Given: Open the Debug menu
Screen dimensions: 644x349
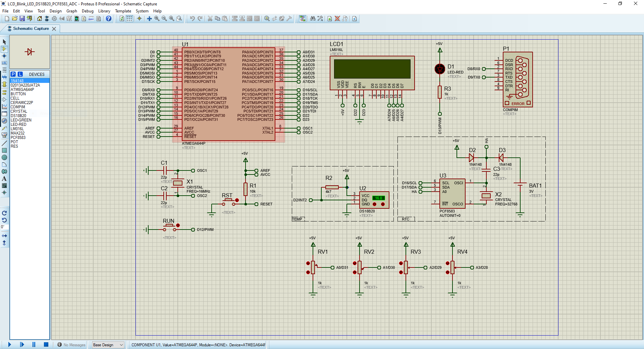Looking at the screenshot, I should [88, 11].
